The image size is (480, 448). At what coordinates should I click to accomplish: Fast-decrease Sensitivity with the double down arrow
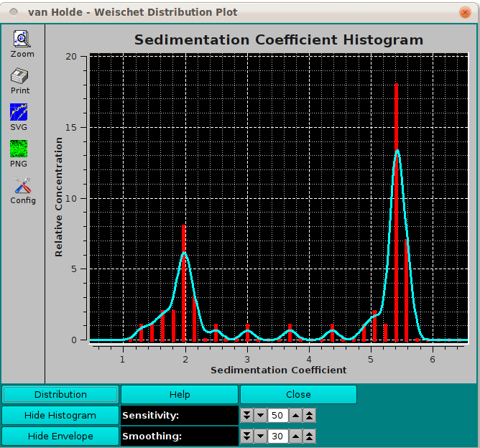click(x=247, y=416)
